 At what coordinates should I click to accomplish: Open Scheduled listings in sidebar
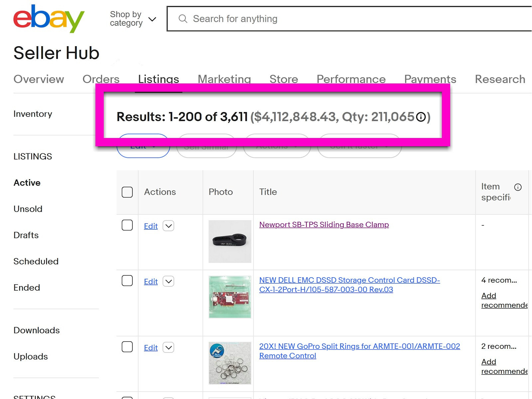tap(36, 262)
